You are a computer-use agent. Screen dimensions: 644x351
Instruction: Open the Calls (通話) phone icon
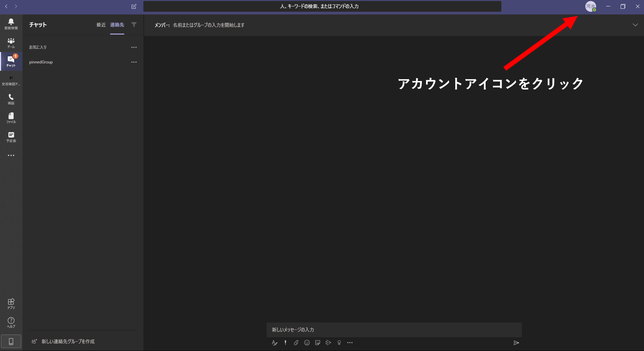tap(11, 99)
